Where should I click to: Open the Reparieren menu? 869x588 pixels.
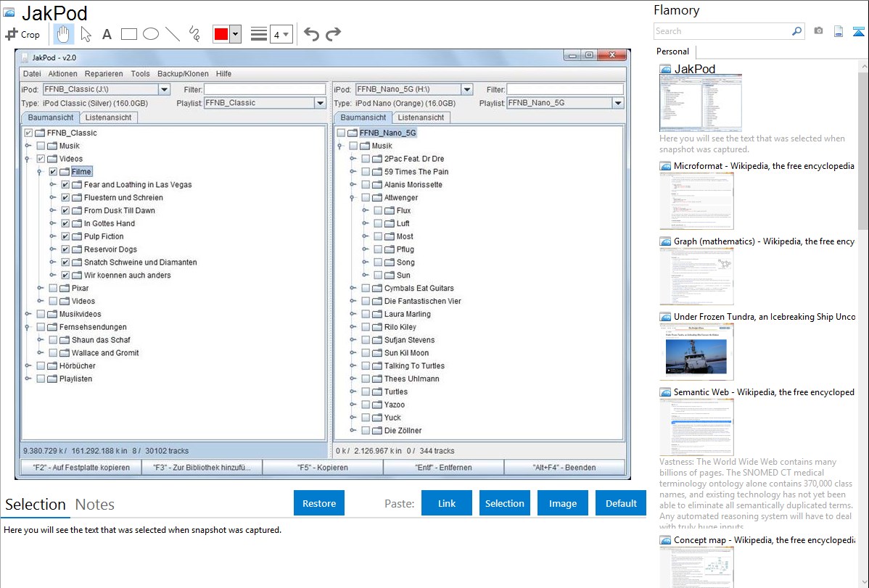pyautogui.click(x=104, y=74)
